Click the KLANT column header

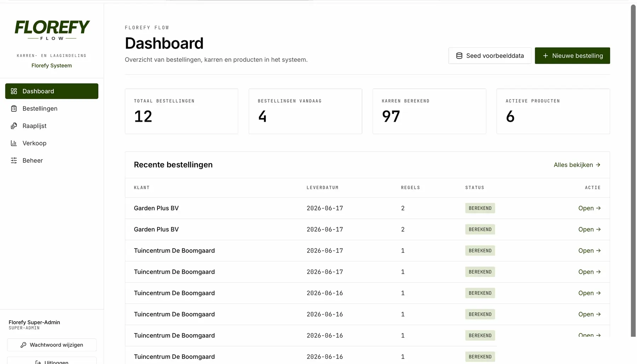tap(142, 188)
